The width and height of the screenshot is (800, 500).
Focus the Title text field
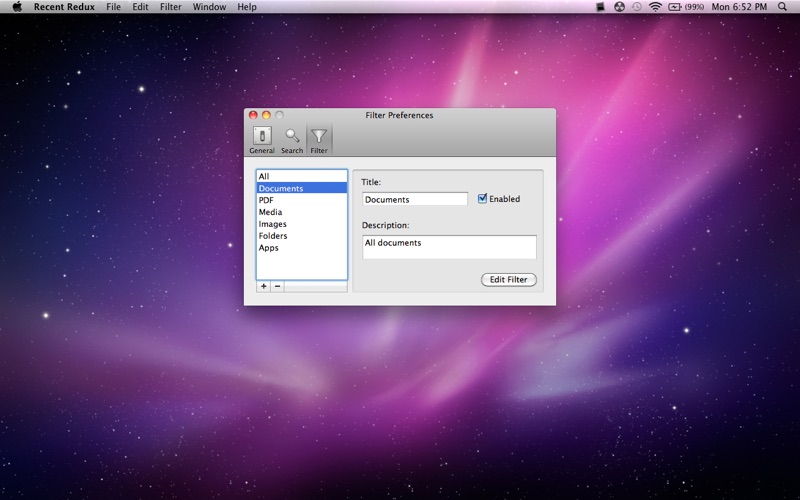415,199
